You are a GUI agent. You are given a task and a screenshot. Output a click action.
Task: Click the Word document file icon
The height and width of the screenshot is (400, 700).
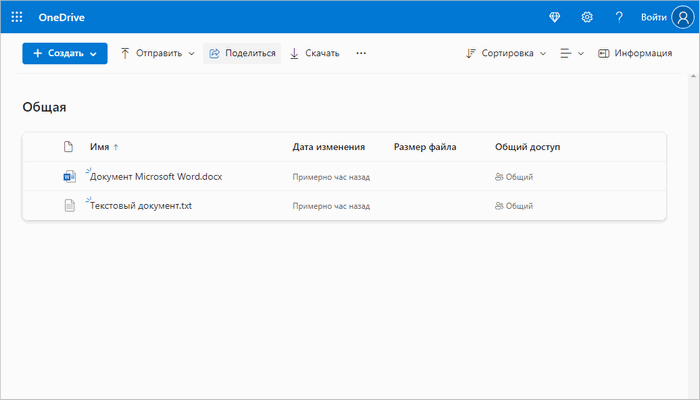tap(69, 177)
